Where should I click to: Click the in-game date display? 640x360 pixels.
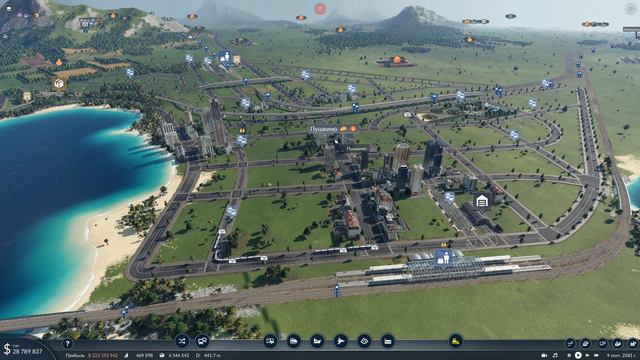point(622,356)
